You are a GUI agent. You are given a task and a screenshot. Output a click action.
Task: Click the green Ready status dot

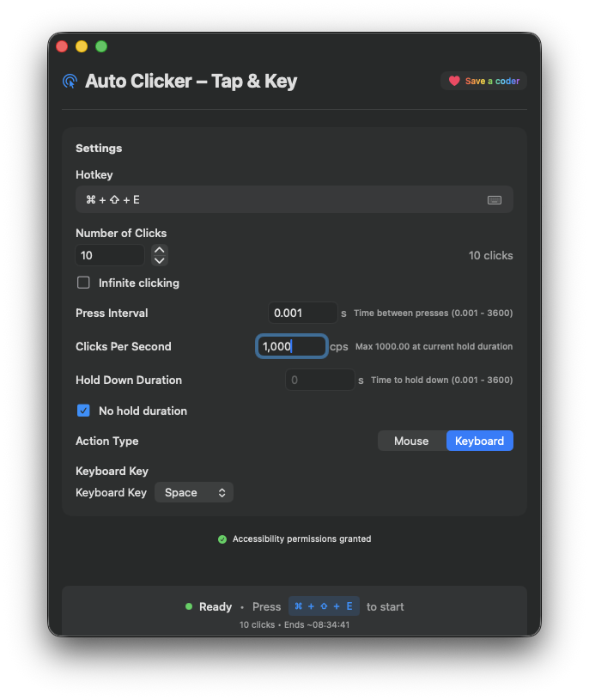coord(188,606)
